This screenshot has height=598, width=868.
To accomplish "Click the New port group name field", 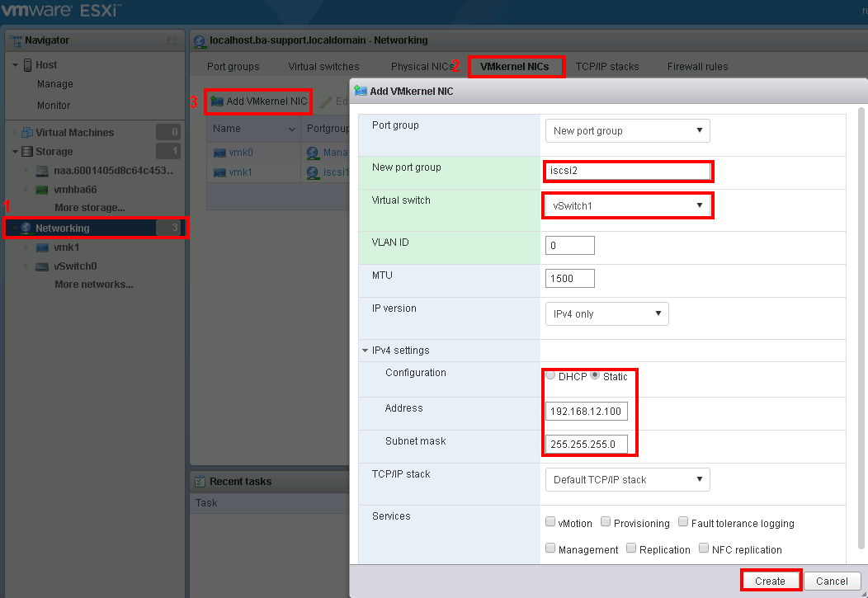I will [627, 172].
